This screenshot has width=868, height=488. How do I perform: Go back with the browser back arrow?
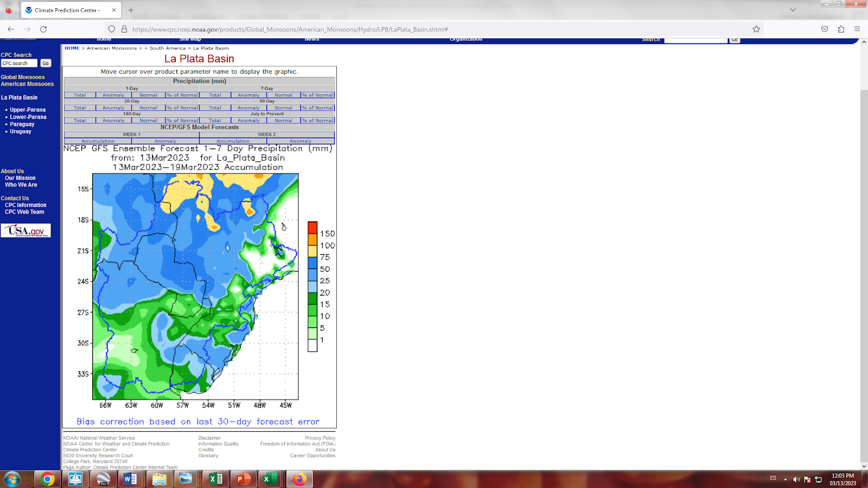point(11,29)
